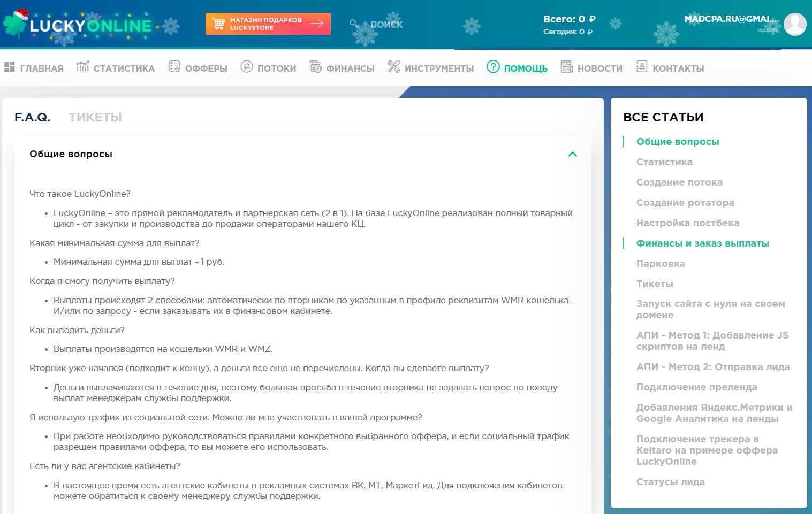Viewport: 812px width, 514px height.
Task: Click the Контакты address book icon
Action: coord(641,66)
